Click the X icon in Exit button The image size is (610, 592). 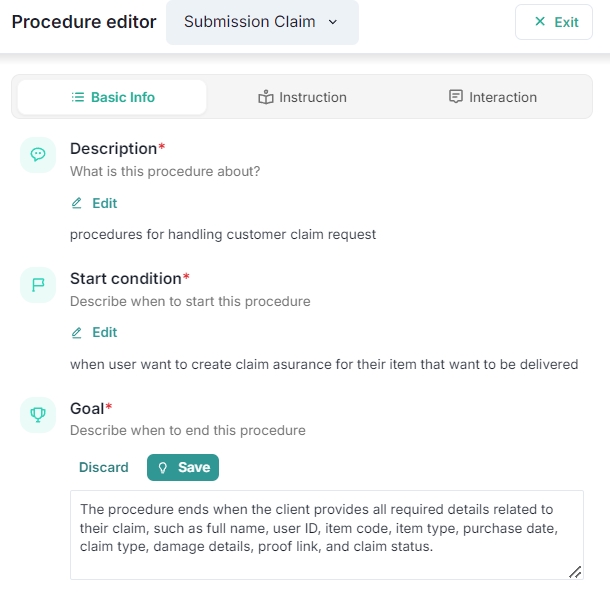(x=540, y=22)
